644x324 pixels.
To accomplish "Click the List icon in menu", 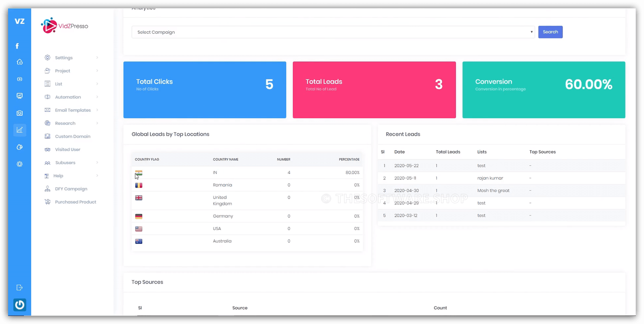I will point(47,84).
